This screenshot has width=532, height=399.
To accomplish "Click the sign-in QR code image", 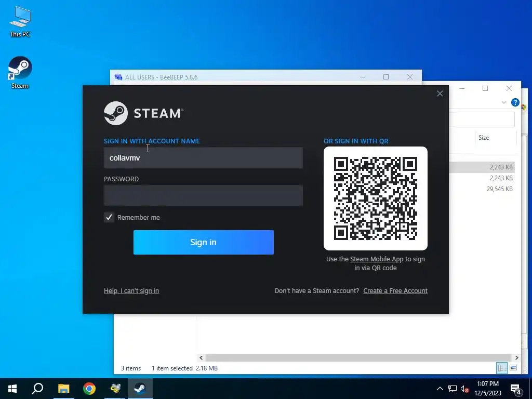I will tap(376, 198).
